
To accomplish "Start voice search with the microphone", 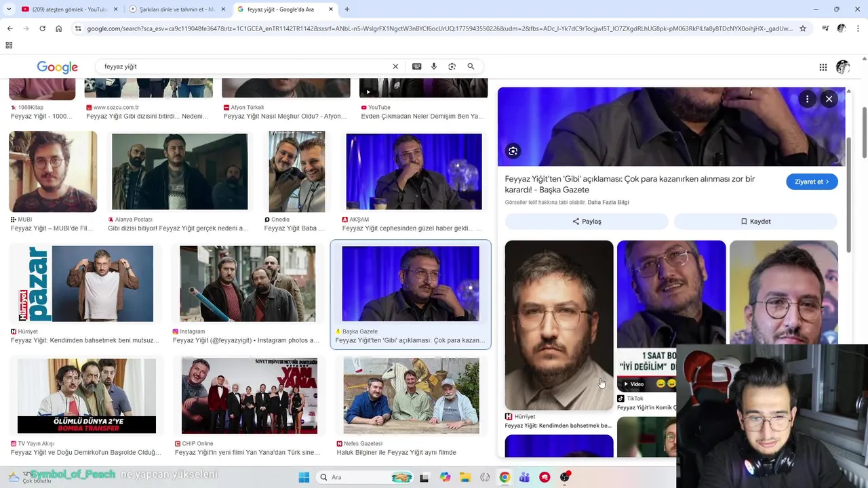I will 434,66.
